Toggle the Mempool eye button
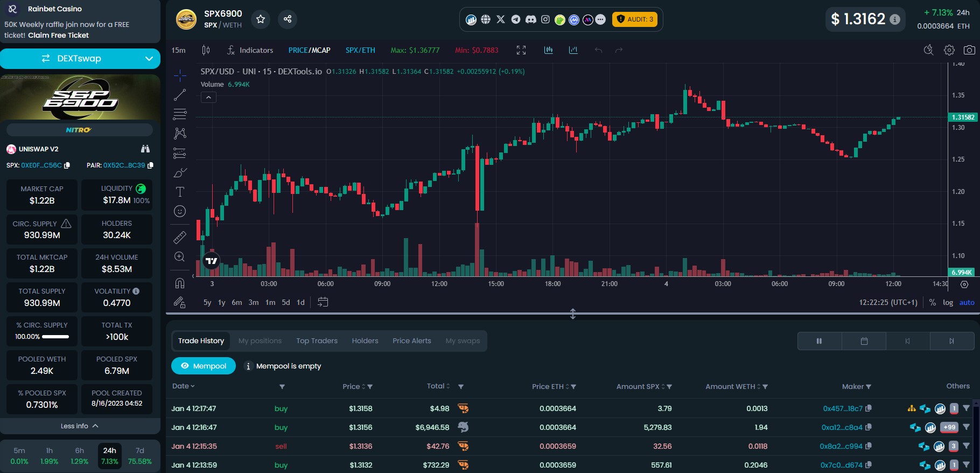 (204, 366)
